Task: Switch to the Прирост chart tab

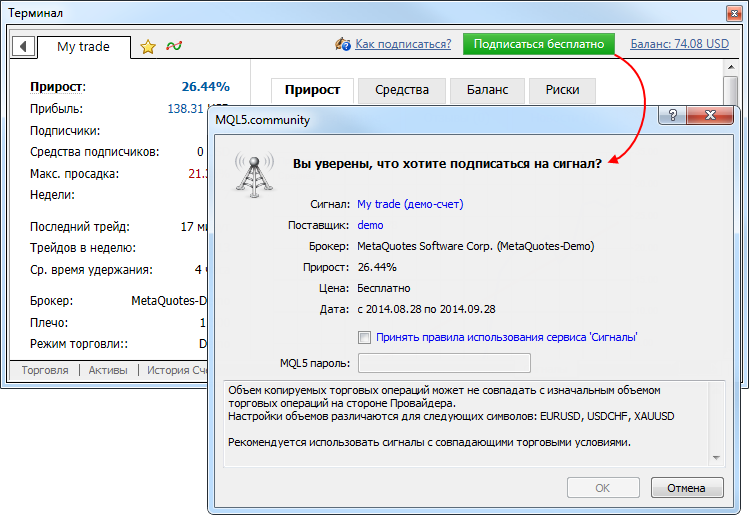Action: coord(312,90)
